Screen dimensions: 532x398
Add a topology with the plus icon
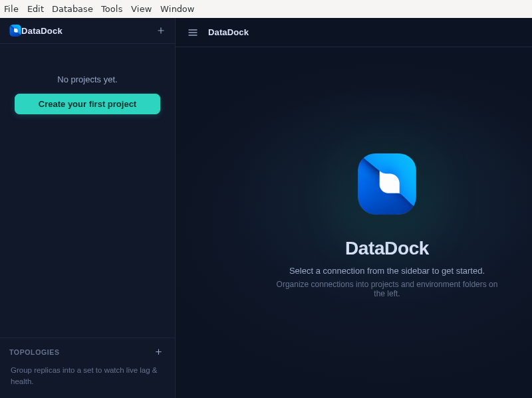pos(158,352)
